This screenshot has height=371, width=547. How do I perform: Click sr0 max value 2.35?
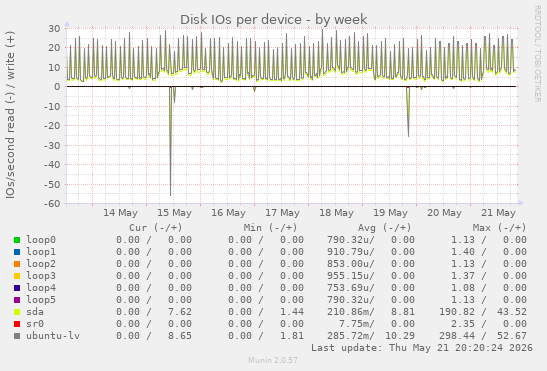click(463, 324)
